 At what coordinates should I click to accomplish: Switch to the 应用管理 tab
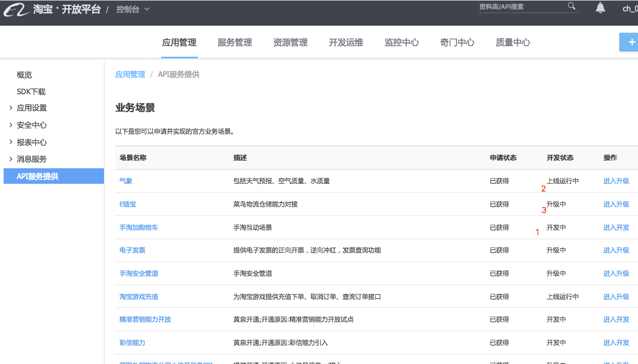(x=179, y=42)
